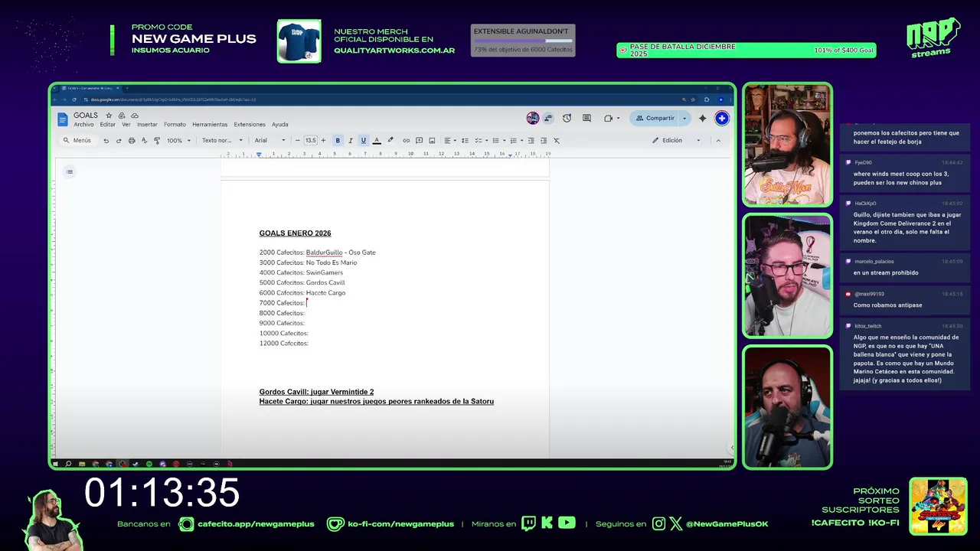The image size is (980, 551).
Task: Hide the menus with collapse chevron
Action: pos(718,141)
